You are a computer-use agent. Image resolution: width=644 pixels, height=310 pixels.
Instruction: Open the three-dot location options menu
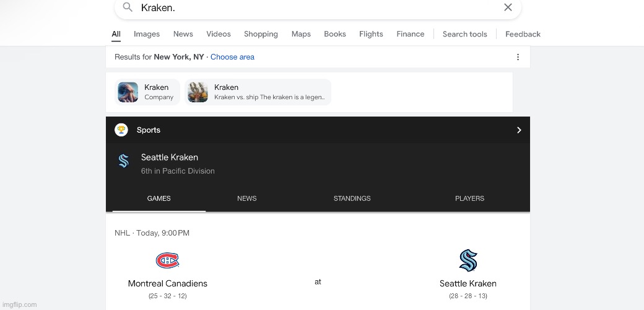pyautogui.click(x=518, y=57)
